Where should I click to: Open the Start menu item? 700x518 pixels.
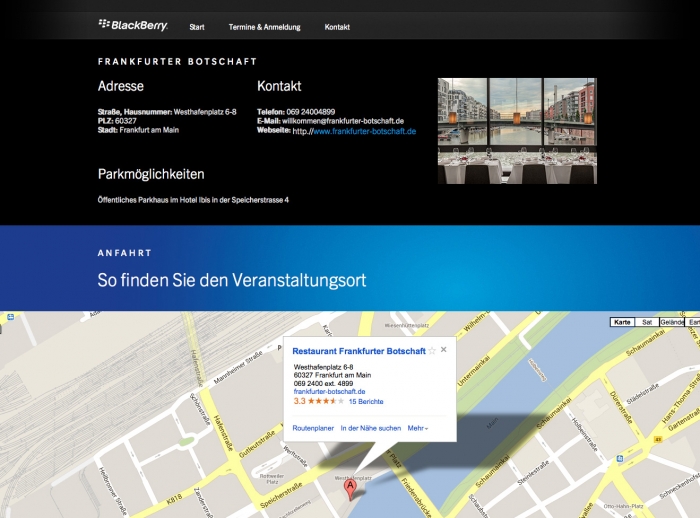pos(197,27)
